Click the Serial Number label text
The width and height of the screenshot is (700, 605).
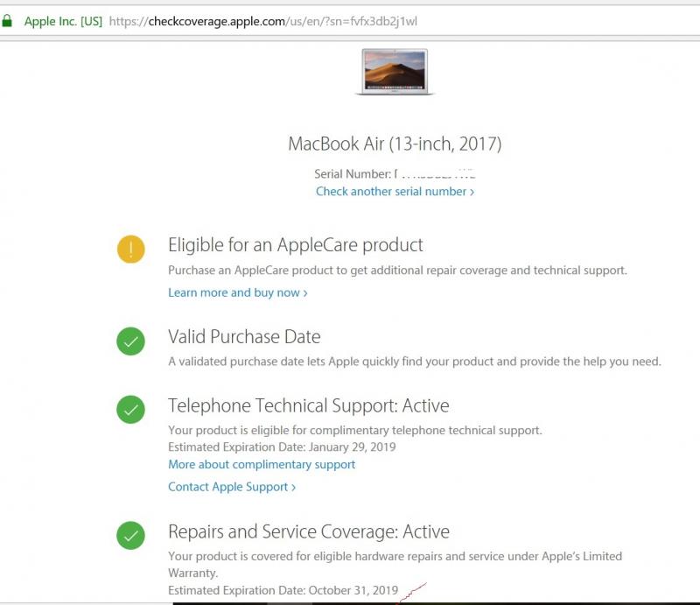(353, 174)
